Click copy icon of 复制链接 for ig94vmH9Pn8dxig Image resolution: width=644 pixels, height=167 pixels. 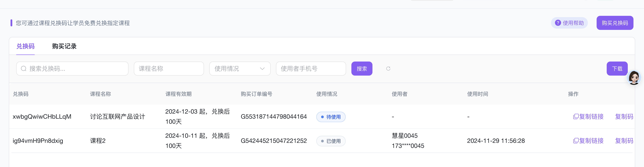pyautogui.click(x=576, y=141)
